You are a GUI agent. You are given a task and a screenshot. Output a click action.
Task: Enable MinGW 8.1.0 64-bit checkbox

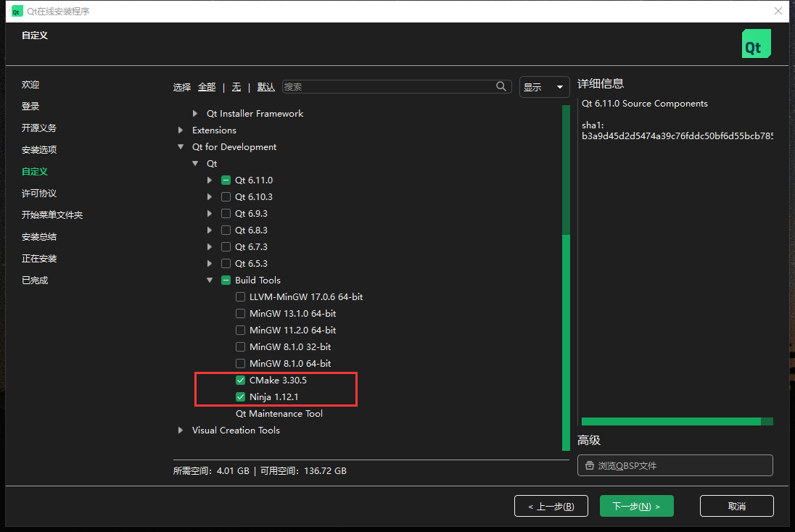[240, 364]
